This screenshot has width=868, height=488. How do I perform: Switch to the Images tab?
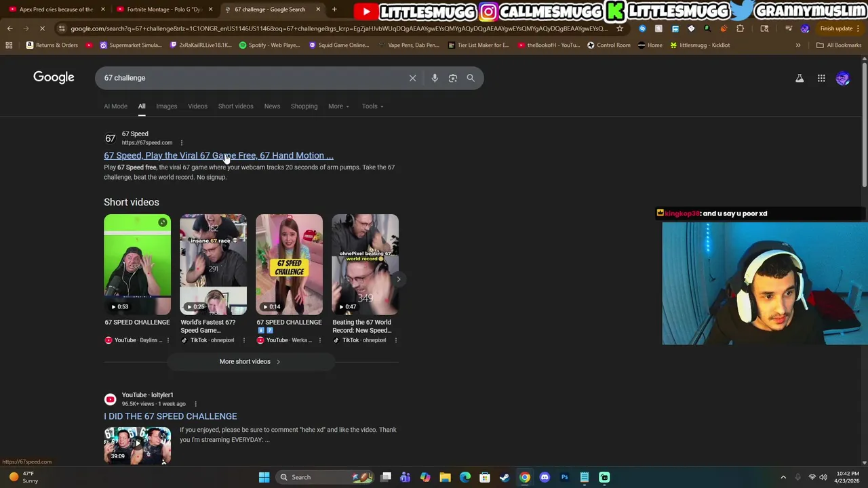click(166, 106)
